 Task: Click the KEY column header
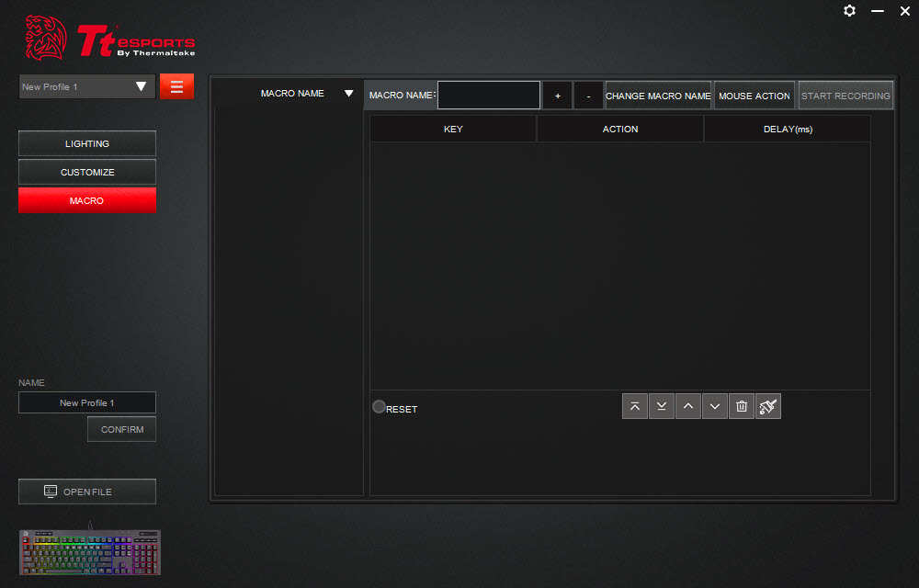point(453,129)
